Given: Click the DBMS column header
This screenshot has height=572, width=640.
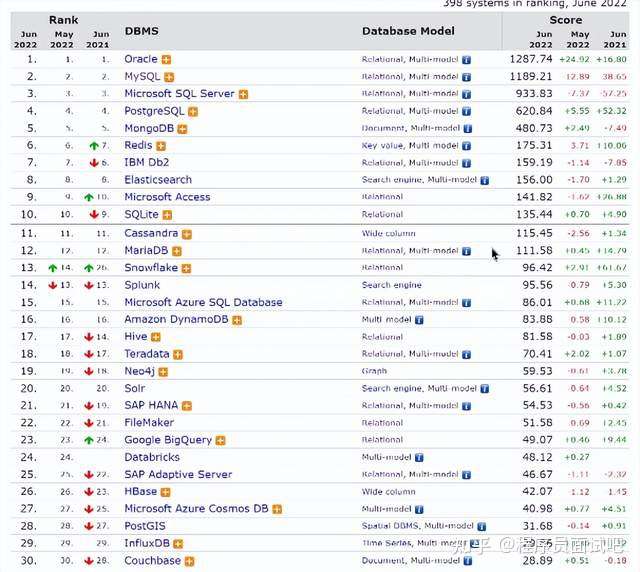Looking at the screenshot, I should tap(142, 31).
